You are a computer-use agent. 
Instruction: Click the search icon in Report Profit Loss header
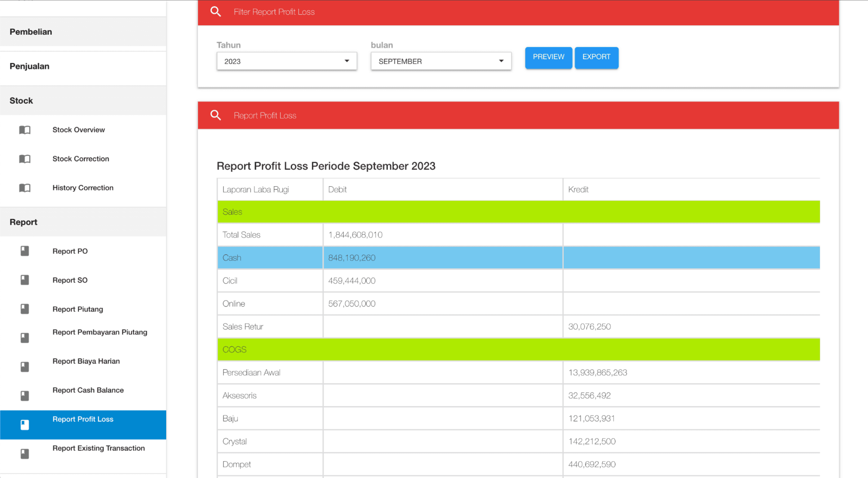(x=216, y=115)
